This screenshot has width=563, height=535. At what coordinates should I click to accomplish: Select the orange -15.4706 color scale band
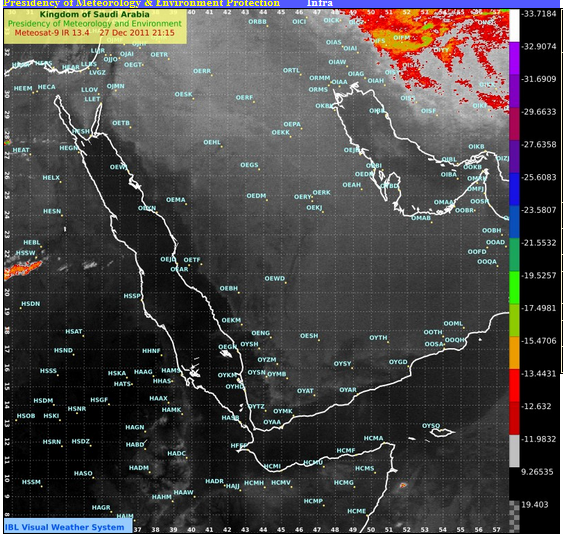pyautogui.click(x=514, y=353)
